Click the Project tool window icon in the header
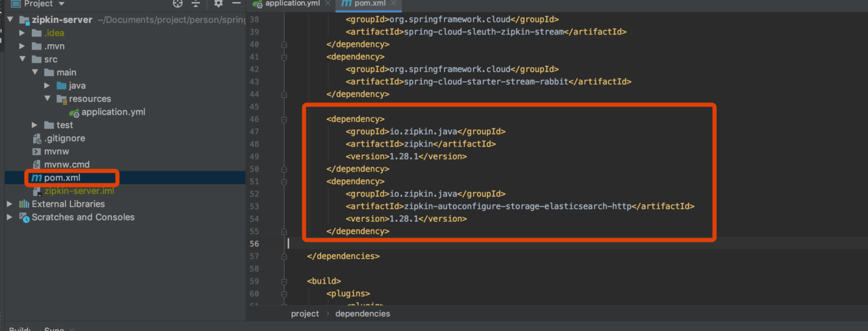 pos(16,3)
